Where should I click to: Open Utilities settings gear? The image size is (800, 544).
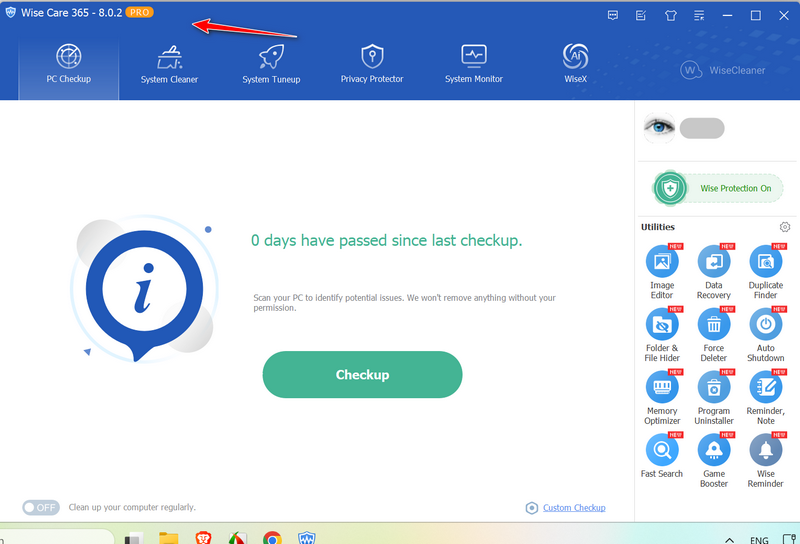(x=785, y=227)
